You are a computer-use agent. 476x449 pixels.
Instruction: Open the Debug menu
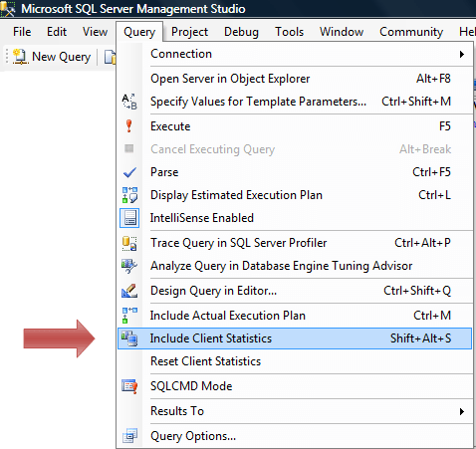point(241,32)
